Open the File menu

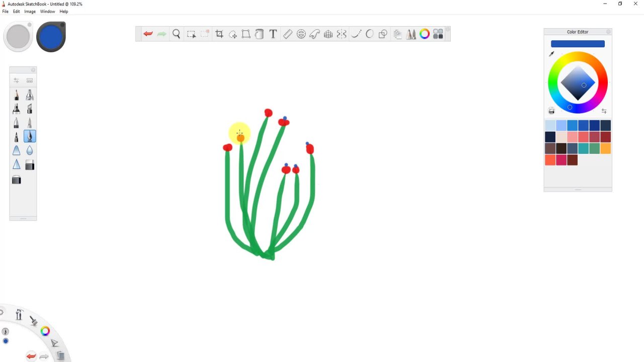(x=6, y=12)
